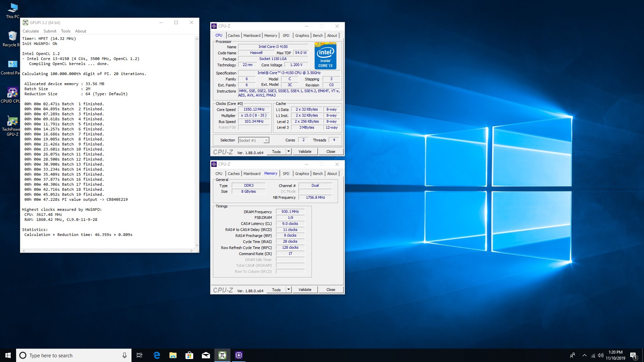Click Tools button in upper CPU-Z
Screen dimensions: 644x362
point(276,152)
